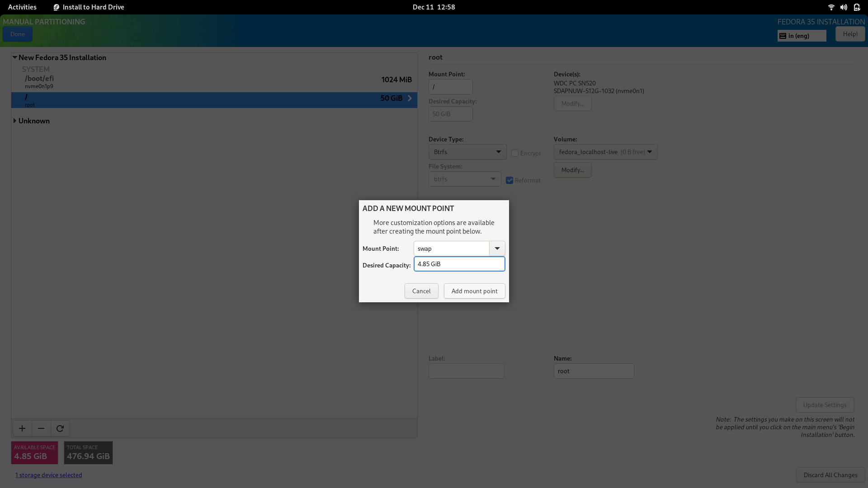The image size is (868, 488).
Task: Click the Desired Capacity field in dialog
Action: (x=459, y=264)
